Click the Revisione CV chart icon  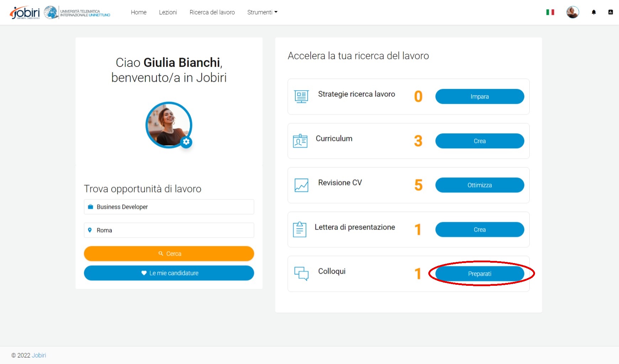(301, 185)
